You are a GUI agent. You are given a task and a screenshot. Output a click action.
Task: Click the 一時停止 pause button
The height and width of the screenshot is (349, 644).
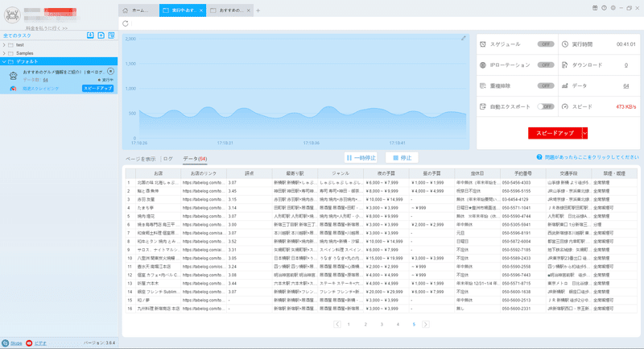coord(361,158)
